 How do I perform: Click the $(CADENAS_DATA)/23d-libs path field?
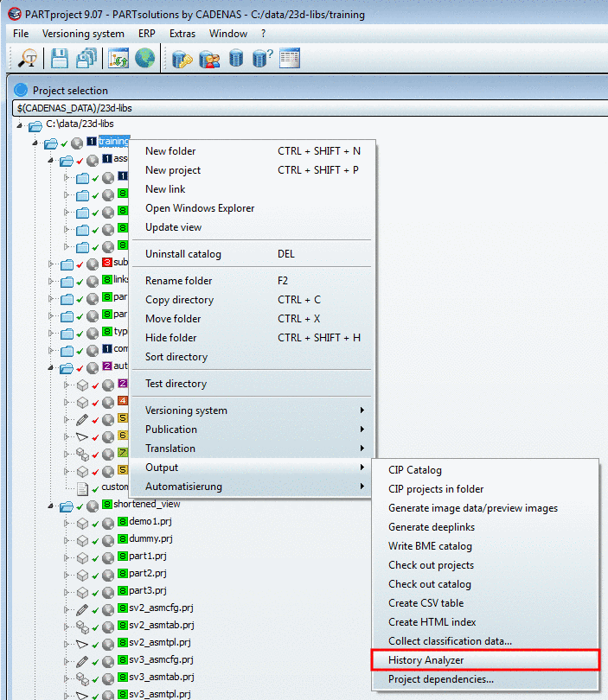click(x=310, y=108)
